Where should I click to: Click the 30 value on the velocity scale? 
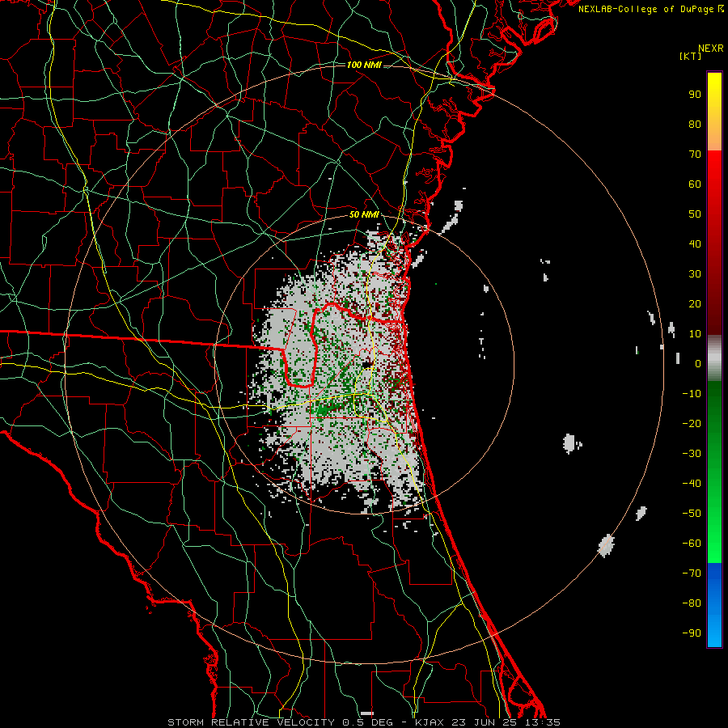[x=695, y=274]
